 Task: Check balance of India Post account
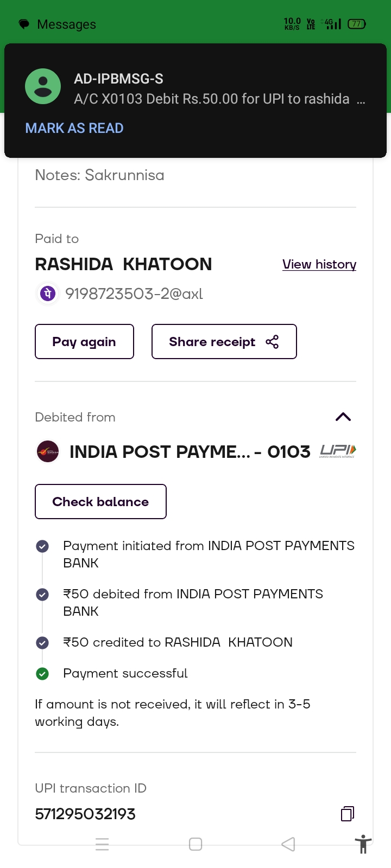(100, 502)
